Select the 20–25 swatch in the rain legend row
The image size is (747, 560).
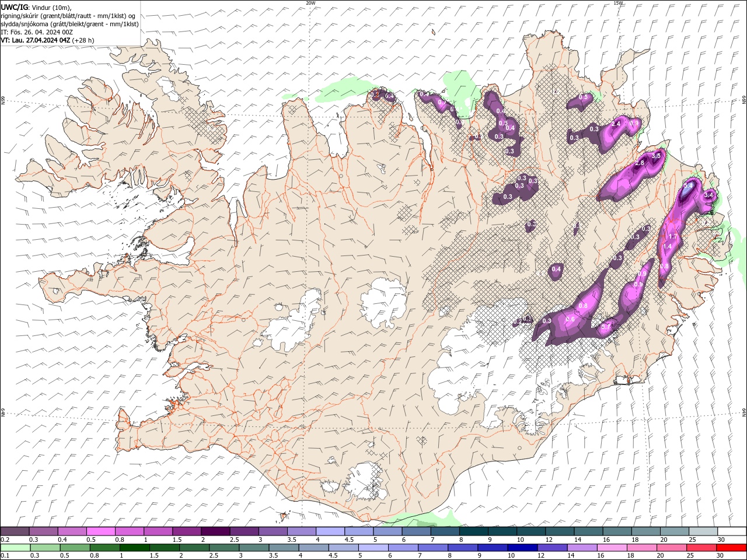click(671, 548)
